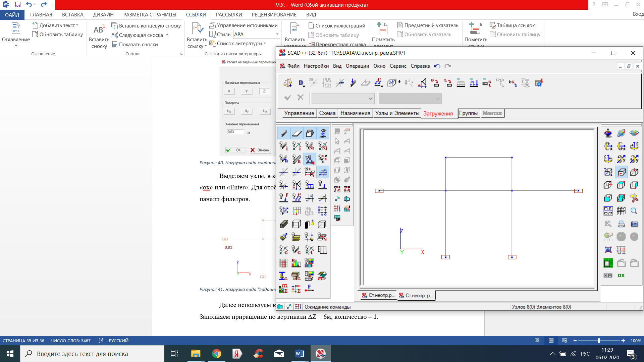Viewport: 644px width, 362px height.
Task: Open the Файл menu in SCAD
Action: 293,66
